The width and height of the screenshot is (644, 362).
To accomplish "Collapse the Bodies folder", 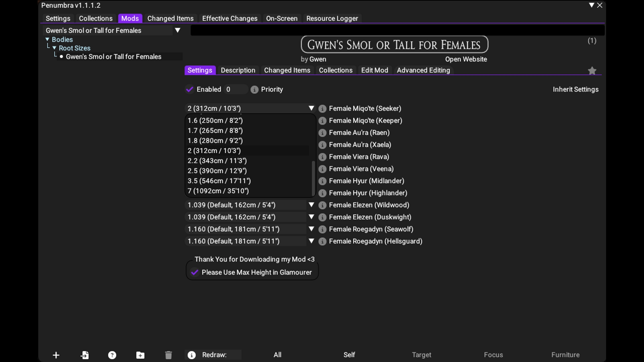I will click(47, 40).
